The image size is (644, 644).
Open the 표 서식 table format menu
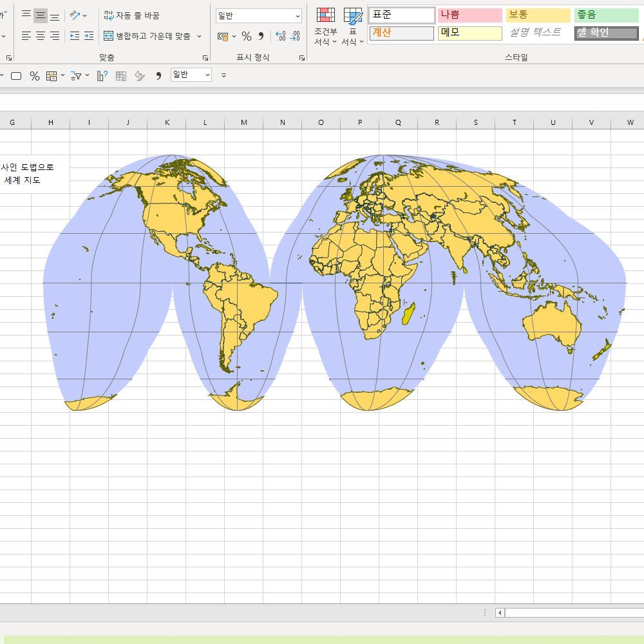(x=352, y=27)
